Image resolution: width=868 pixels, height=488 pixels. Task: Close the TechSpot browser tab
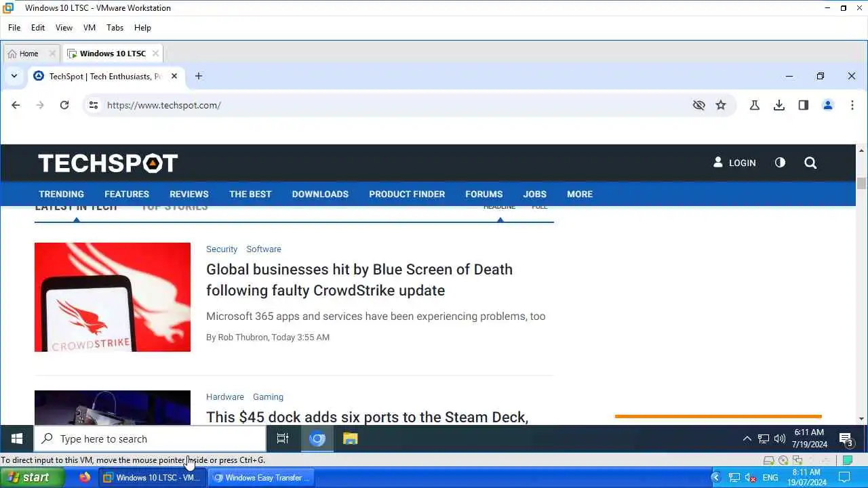(174, 76)
